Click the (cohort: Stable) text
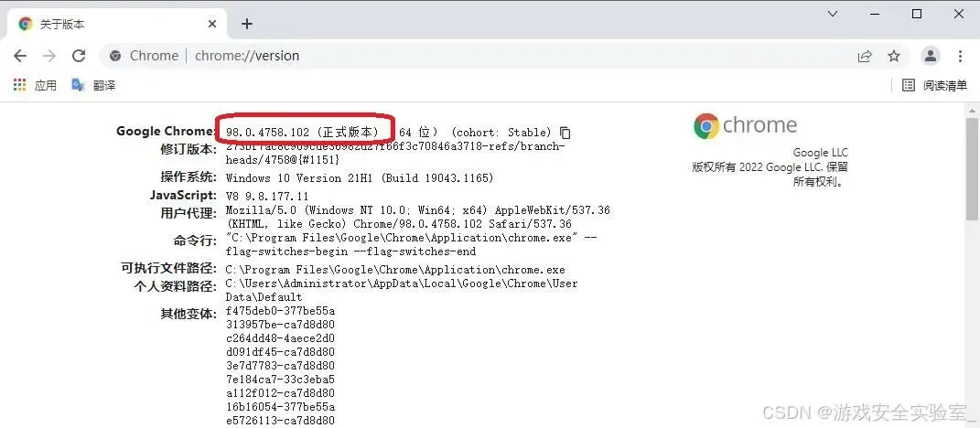980x428 pixels. pyautogui.click(x=501, y=133)
